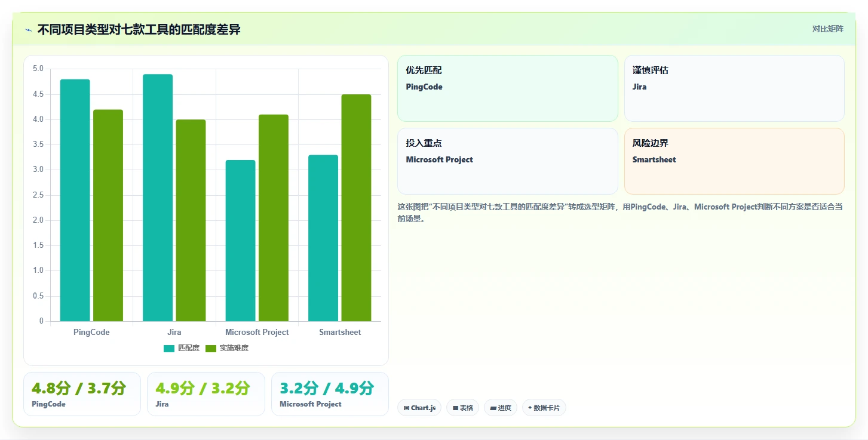The image size is (868, 440).
Task: Click the icon inside the 表格 chip
Action: (x=455, y=408)
